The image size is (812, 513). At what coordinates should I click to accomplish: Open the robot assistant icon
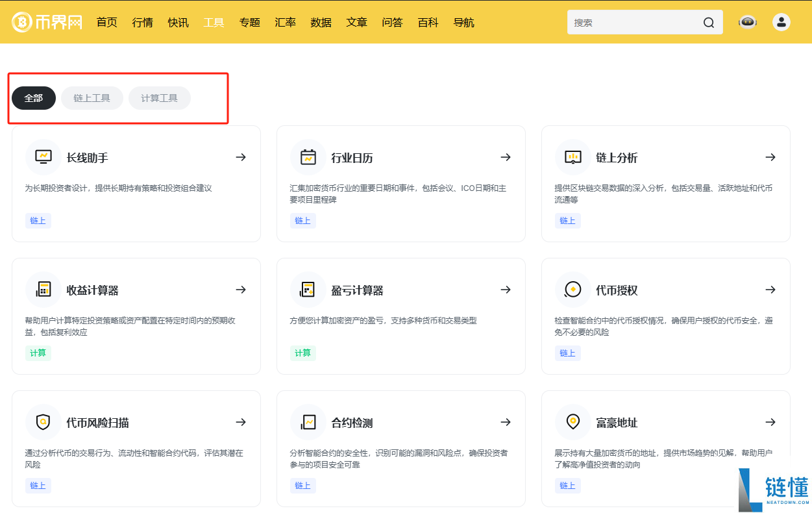click(x=748, y=22)
